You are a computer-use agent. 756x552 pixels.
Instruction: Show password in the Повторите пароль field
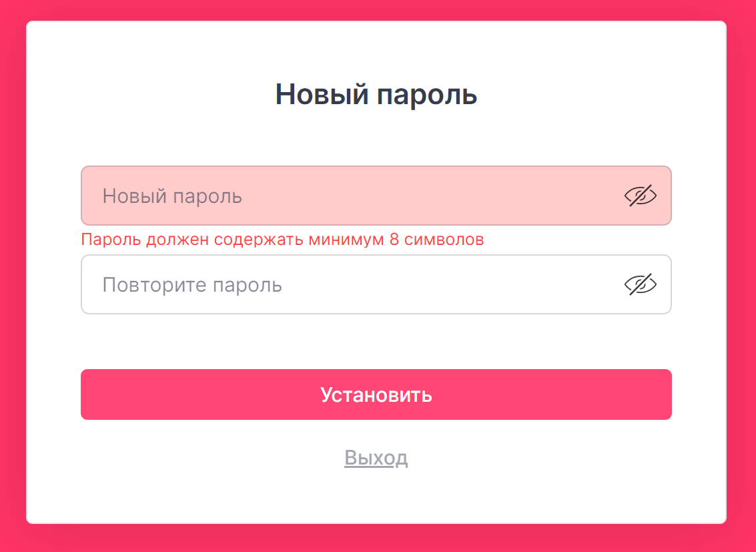click(641, 284)
